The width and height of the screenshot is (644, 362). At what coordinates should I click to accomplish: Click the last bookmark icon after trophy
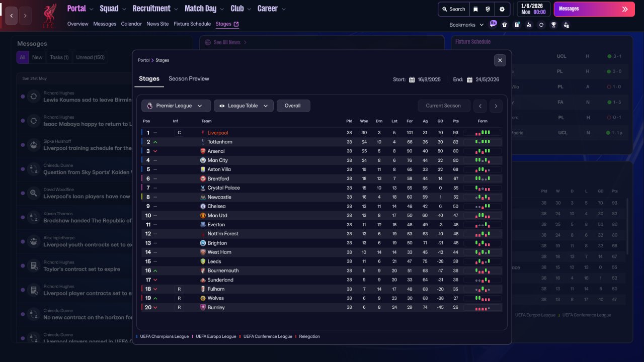point(566,25)
